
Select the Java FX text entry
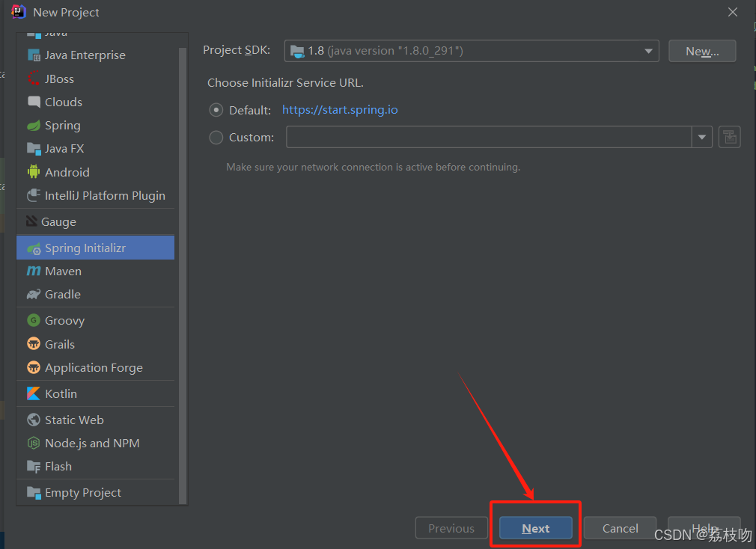coord(64,149)
